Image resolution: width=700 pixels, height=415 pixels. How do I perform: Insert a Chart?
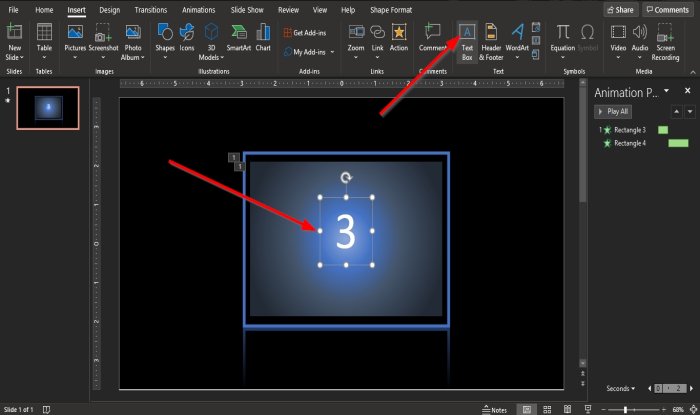pos(263,38)
